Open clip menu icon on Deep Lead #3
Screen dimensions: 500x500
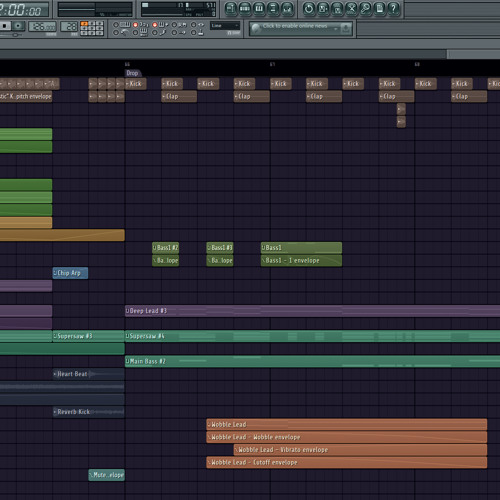(x=128, y=311)
